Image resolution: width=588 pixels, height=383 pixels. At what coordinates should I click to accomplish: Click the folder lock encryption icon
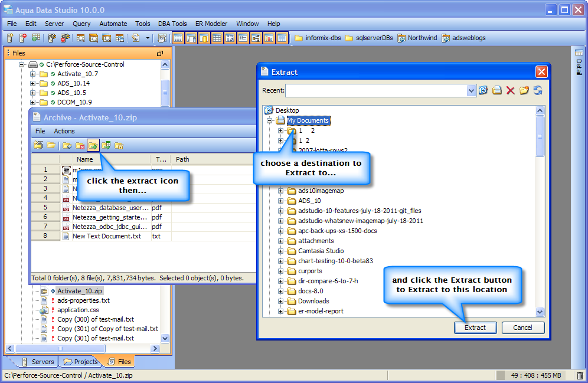(x=119, y=145)
